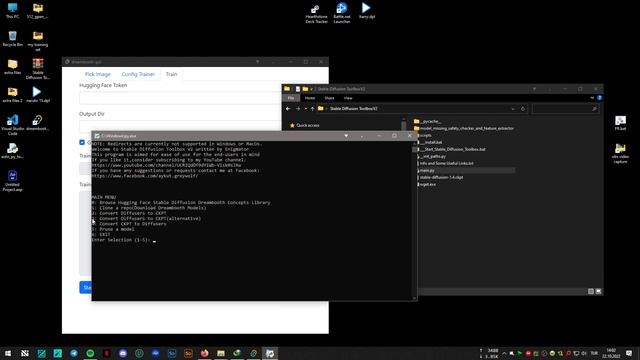Viewport: 640px width, 360px height.
Task: Click the Explorer search box
Action: 565,109
